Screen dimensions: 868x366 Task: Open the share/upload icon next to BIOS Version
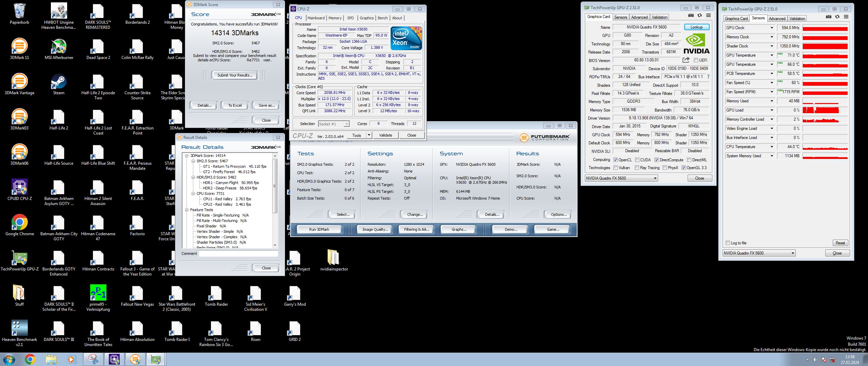(x=686, y=60)
